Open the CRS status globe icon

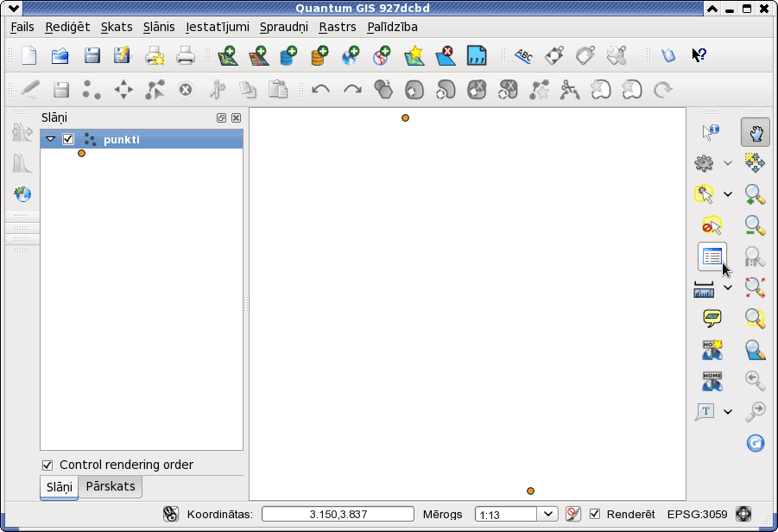pyautogui.click(x=743, y=514)
